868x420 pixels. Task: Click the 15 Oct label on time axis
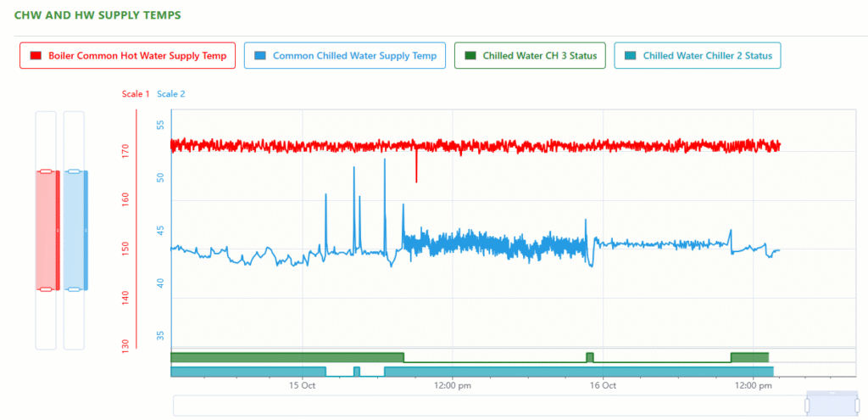303,385
